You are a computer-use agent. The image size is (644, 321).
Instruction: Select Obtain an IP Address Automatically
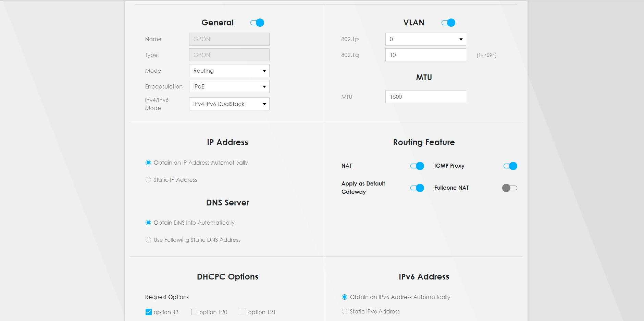pyautogui.click(x=148, y=163)
